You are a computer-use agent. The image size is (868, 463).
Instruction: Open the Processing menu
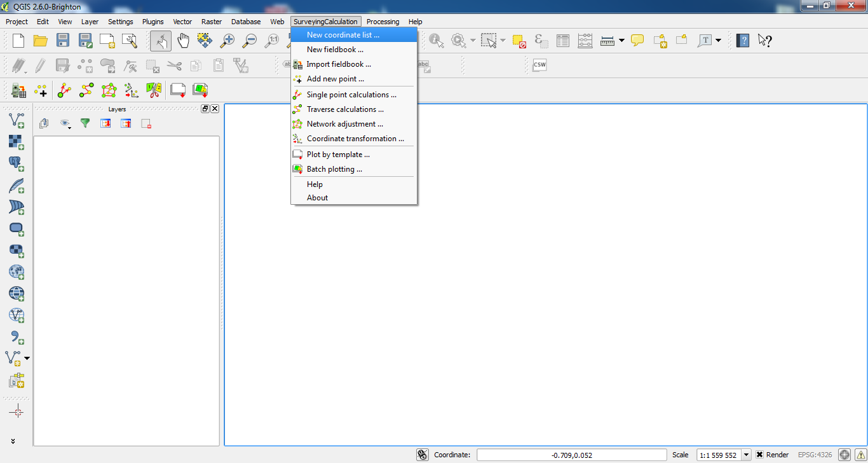coord(383,22)
